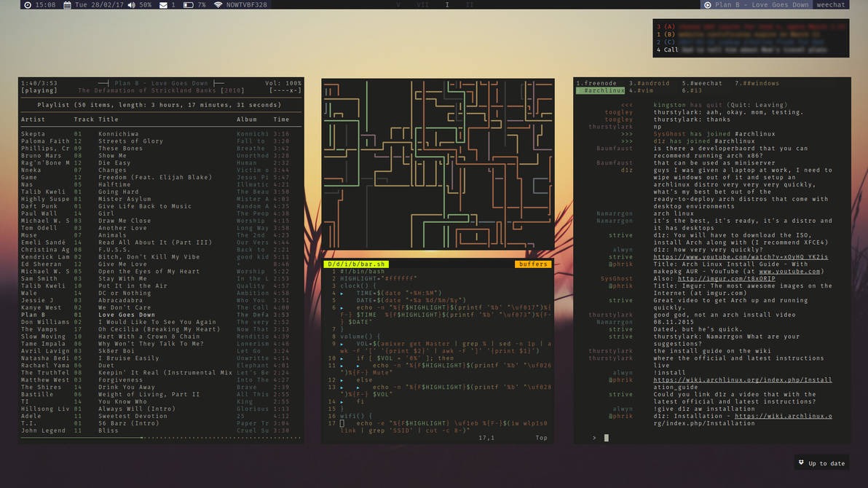Click the D/d/i/b/bar.sh tab in vim
868x488 pixels.
356,264
